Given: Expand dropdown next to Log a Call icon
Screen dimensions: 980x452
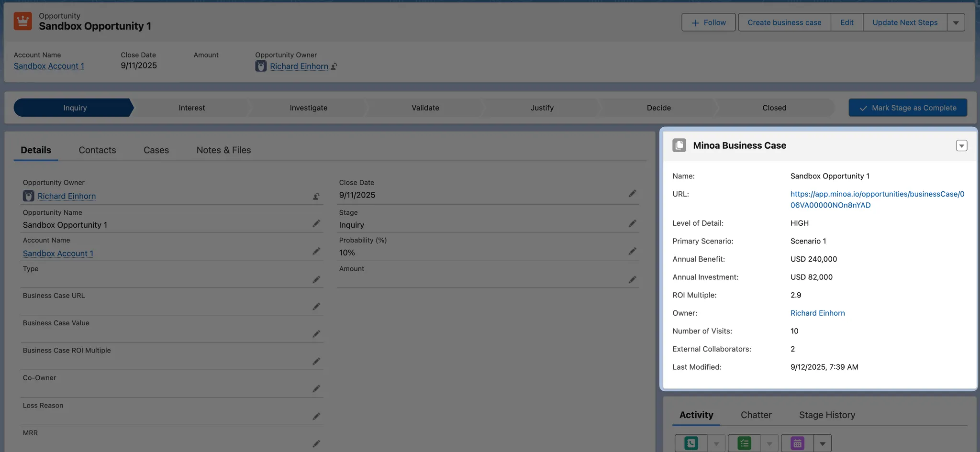Looking at the screenshot, I should coord(716,443).
